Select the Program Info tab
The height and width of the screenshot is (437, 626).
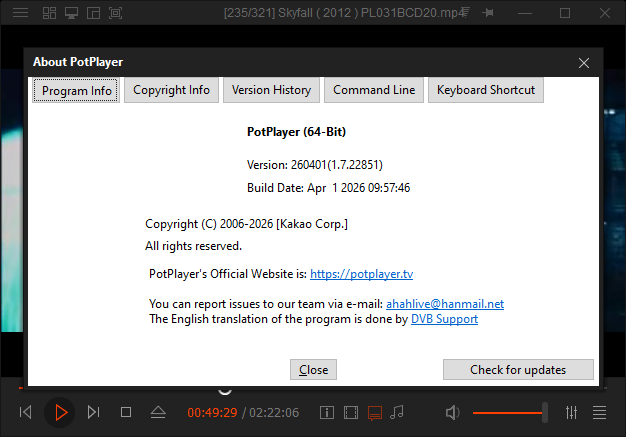[x=76, y=91]
